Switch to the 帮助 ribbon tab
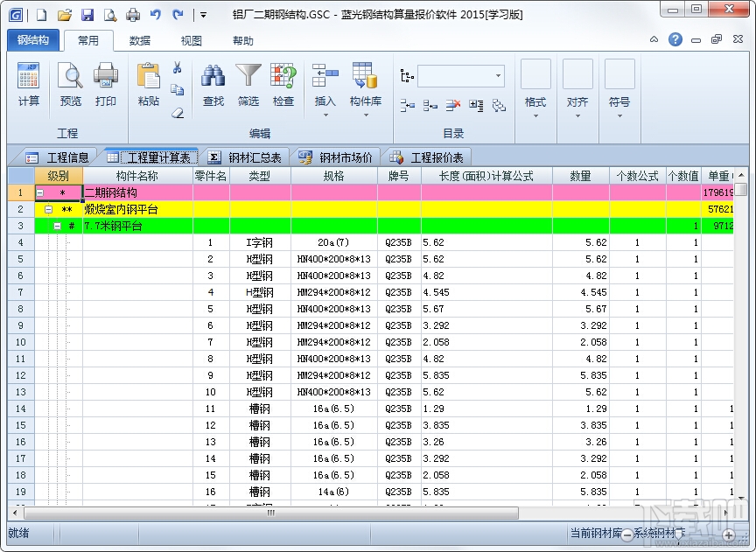This screenshot has width=756, height=552. (x=243, y=40)
